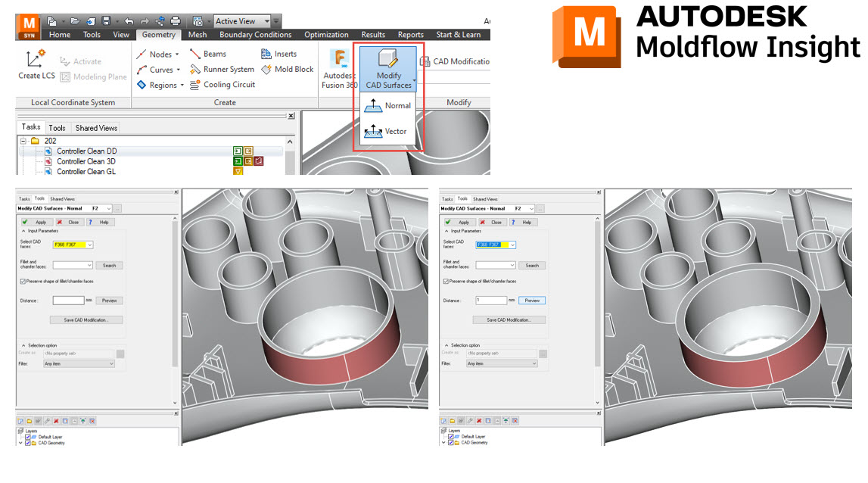Click Save CAD Modification in Distance 1 panel
Image resolution: width=868 pixels, height=483 pixels.
coord(509,320)
